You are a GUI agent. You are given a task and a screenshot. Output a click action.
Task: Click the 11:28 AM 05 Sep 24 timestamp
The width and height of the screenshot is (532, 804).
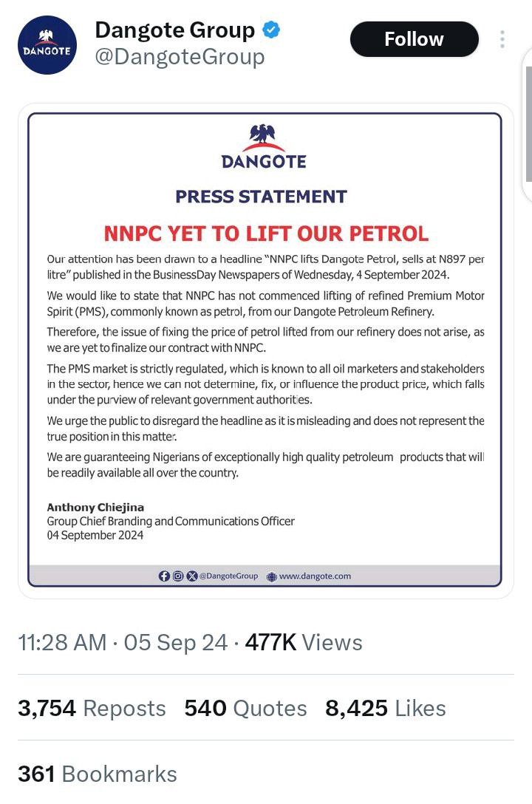pyautogui.click(x=123, y=642)
